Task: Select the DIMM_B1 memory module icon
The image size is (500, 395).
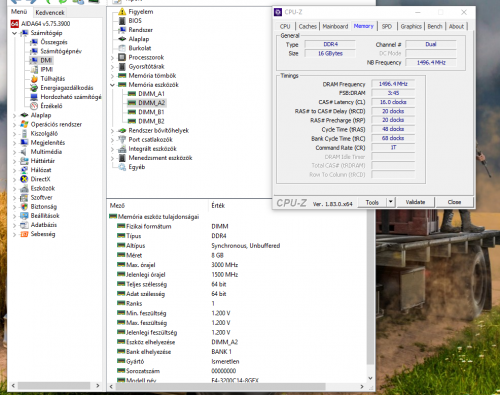Action: (x=132, y=112)
